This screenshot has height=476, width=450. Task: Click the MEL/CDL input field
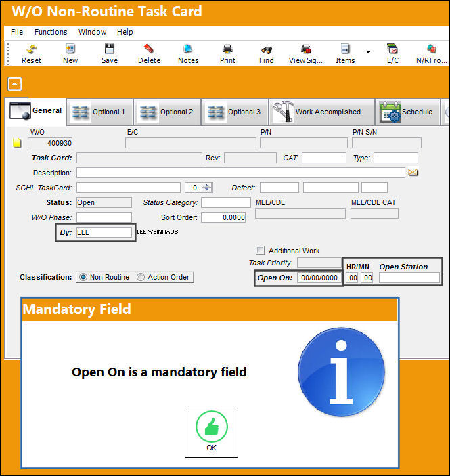click(300, 213)
